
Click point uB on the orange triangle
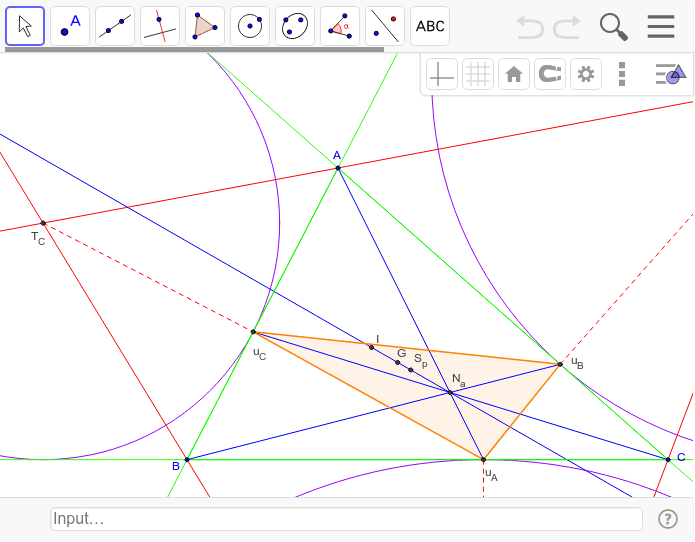click(x=560, y=364)
